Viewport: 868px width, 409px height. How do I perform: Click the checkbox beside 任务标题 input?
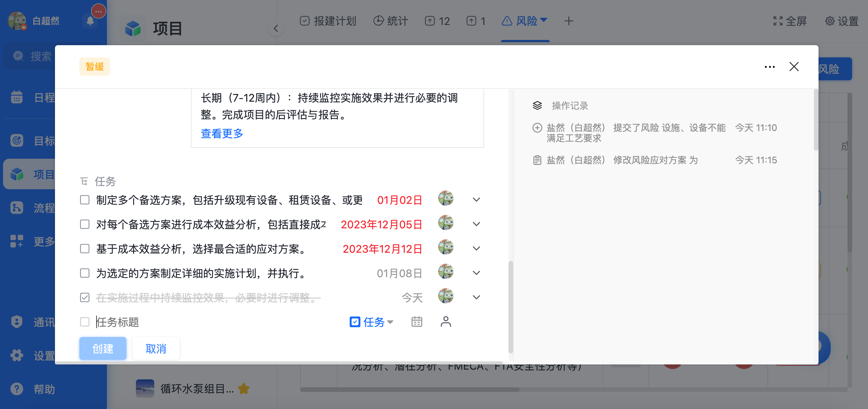tap(85, 322)
